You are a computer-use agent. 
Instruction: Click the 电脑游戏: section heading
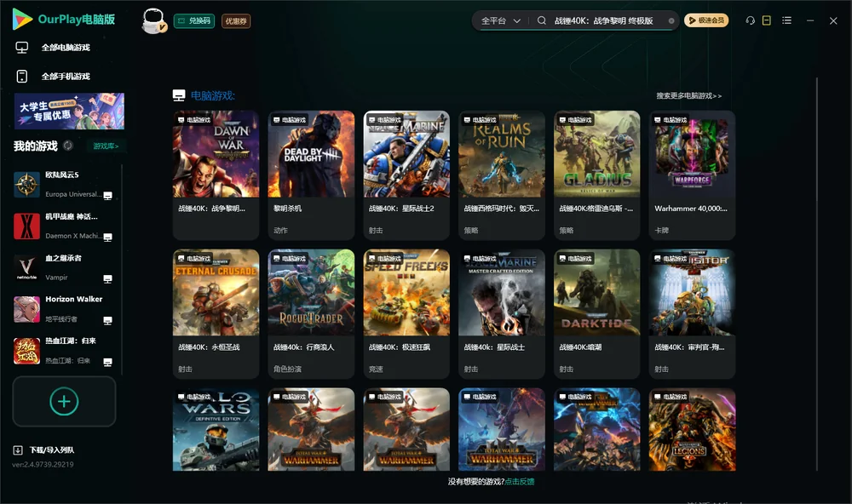click(212, 95)
